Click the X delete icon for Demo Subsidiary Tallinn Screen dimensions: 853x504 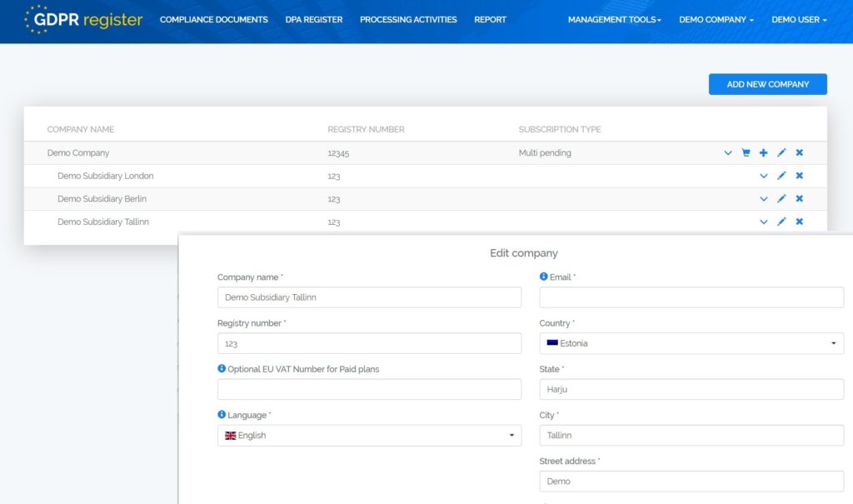click(799, 222)
